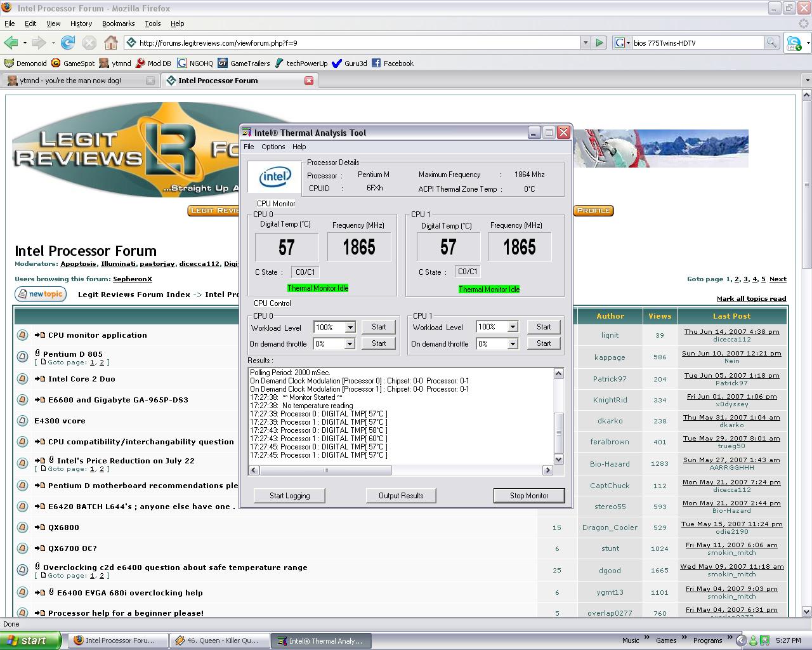
Task: Open the Facebook bookmark
Action: tap(393, 63)
